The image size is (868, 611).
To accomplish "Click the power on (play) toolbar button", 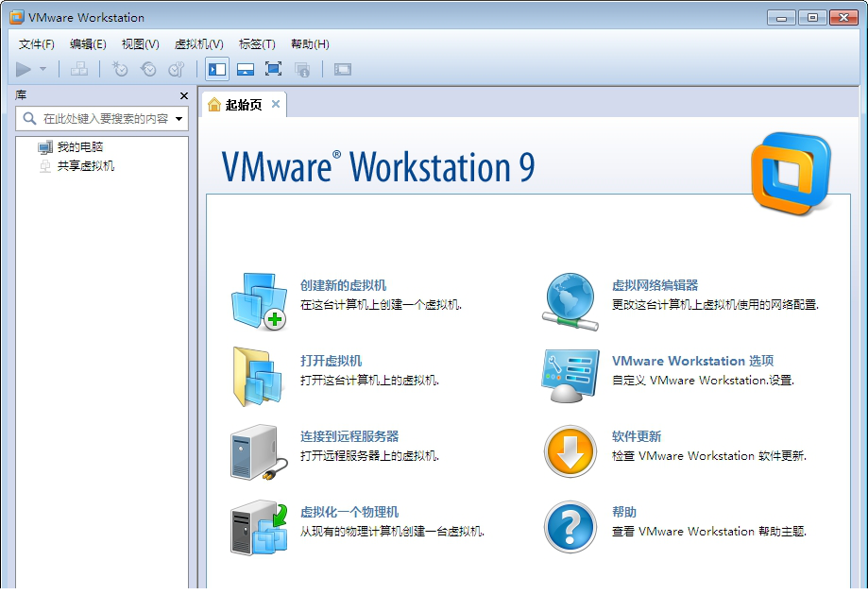I will click(x=24, y=70).
